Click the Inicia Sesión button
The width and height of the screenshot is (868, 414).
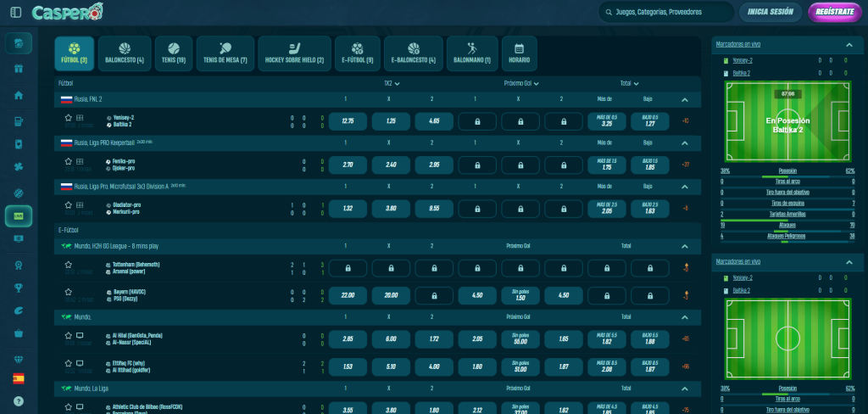coord(771,12)
